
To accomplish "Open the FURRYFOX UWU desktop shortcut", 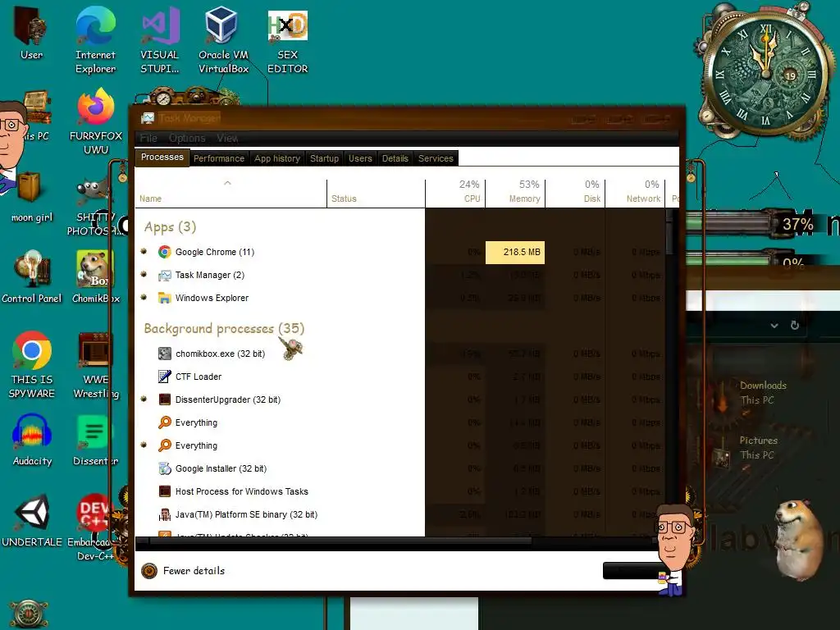I will 96,122.
